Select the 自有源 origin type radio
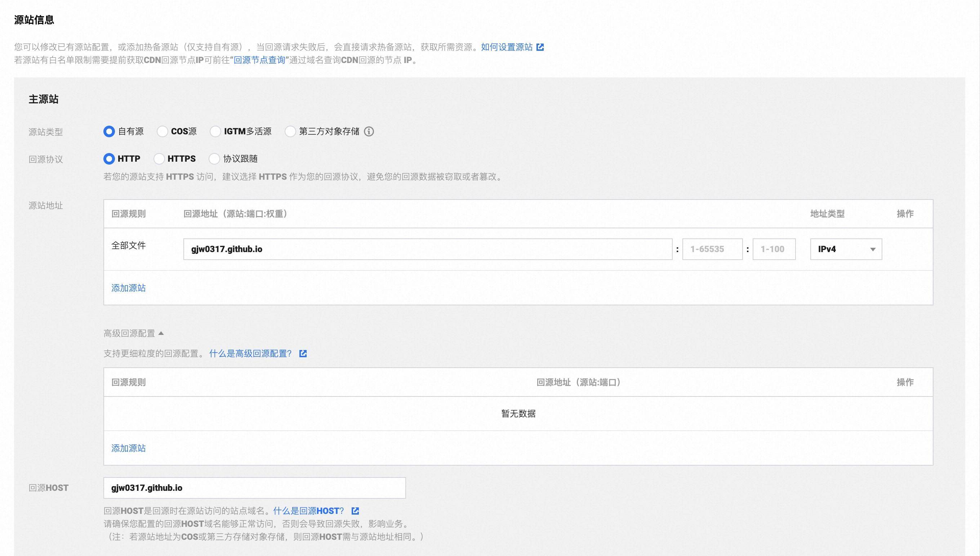The height and width of the screenshot is (556, 980). coord(109,131)
